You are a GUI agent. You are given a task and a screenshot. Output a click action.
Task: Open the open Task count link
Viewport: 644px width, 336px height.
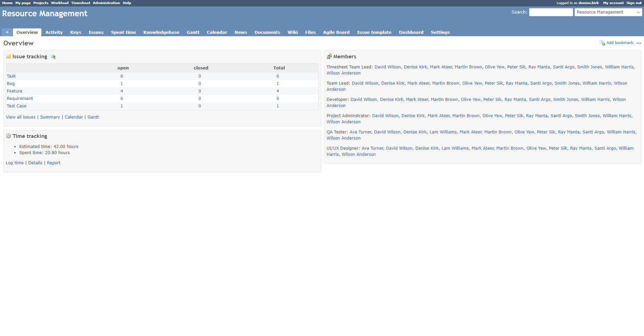point(122,76)
